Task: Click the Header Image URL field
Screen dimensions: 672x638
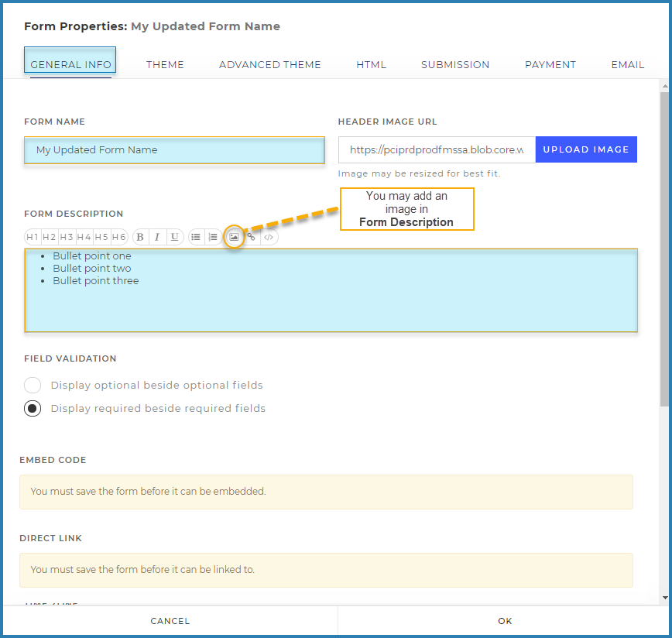Action: pyautogui.click(x=437, y=149)
